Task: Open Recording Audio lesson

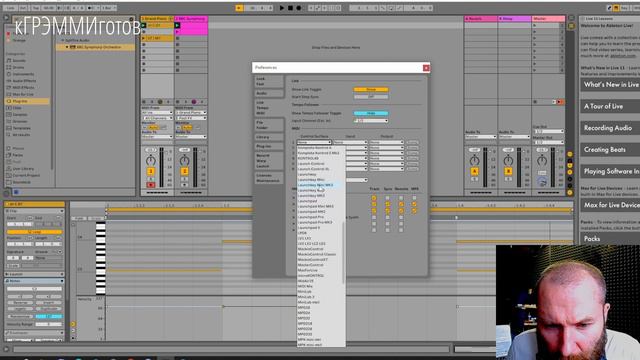Action: [x=611, y=128]
